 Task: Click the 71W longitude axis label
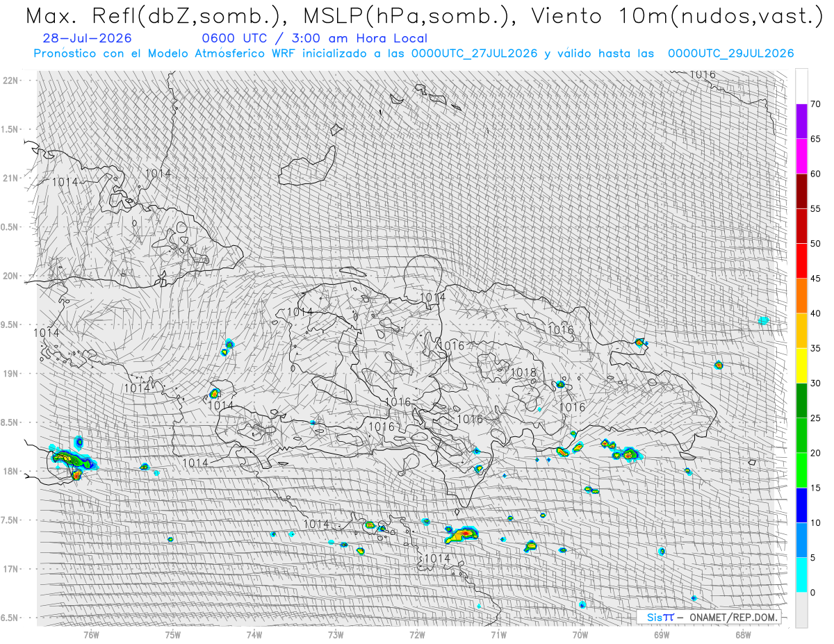(x=498, y=634)
